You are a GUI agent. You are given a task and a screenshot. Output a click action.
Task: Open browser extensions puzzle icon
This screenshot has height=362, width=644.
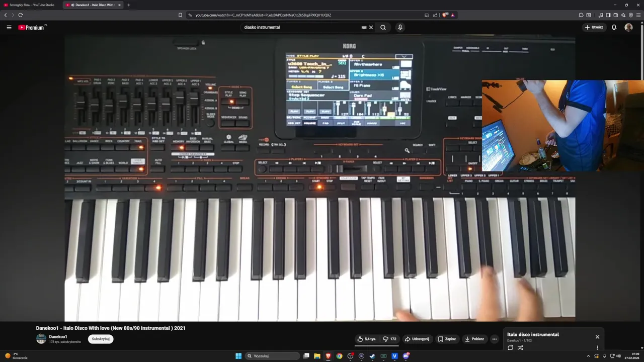pos(581,15)
